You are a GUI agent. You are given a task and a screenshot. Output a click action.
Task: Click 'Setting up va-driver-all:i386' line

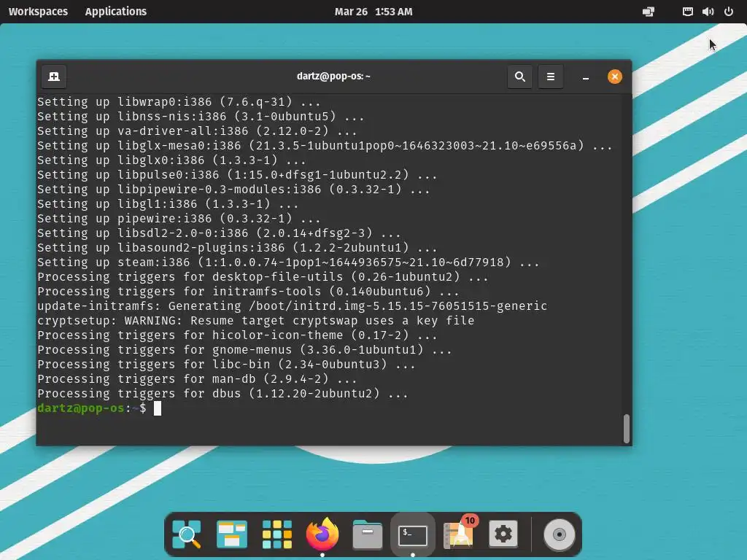click(197, 131)
